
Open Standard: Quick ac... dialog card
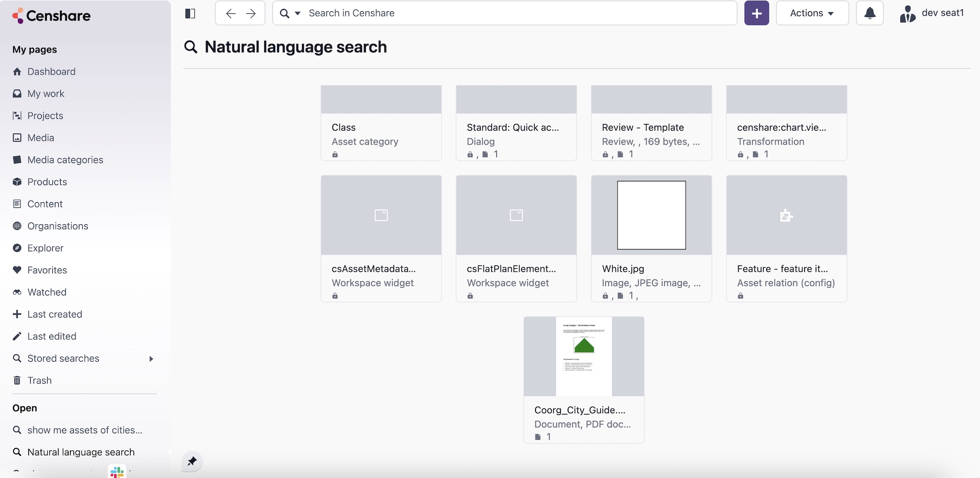(x=516, y=123)
